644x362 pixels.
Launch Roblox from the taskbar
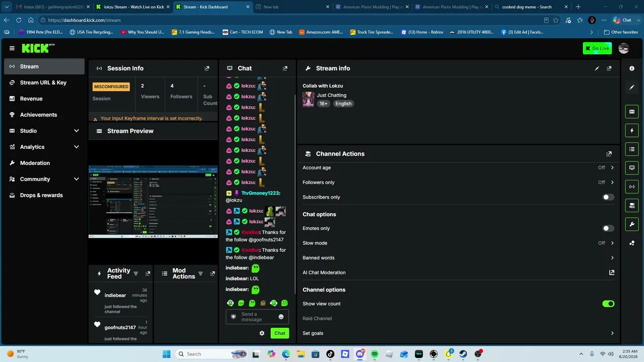point(345,354)
